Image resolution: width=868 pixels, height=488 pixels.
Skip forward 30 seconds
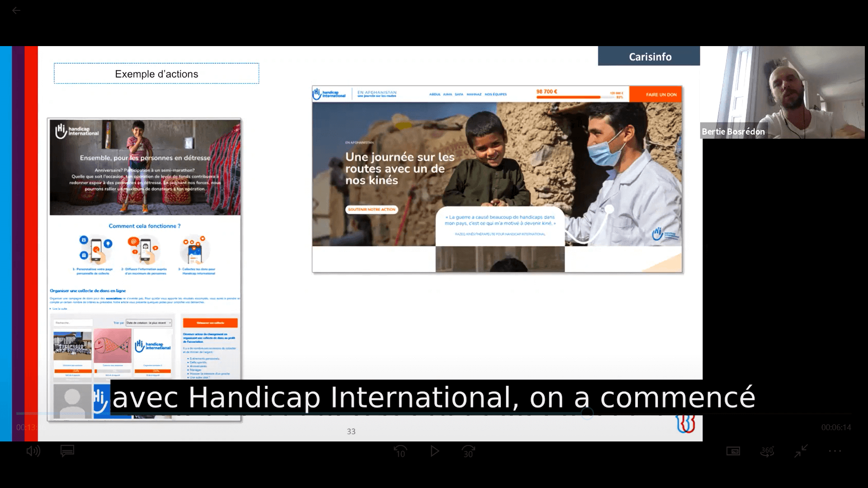pos(468,451)
